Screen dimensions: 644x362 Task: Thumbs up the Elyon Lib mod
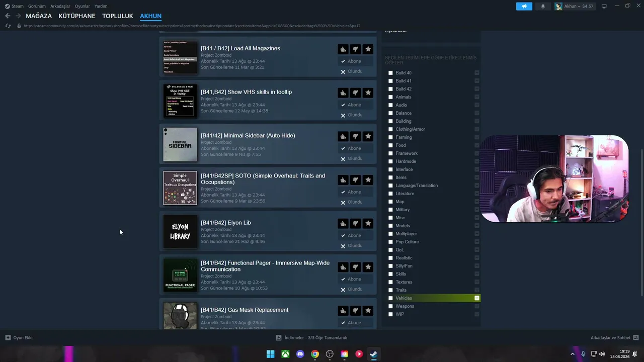[x=343, y=224]
